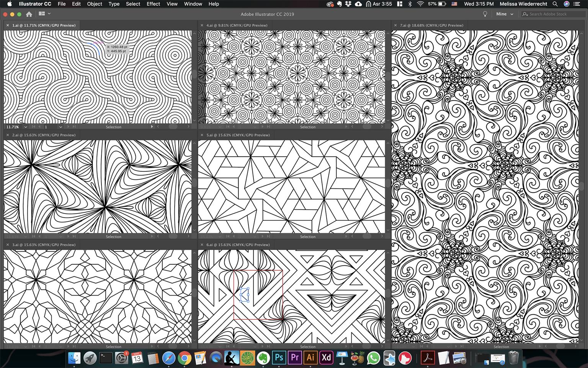
Task: Open Launchpad from the dock
Action: [x=90, y=358]
